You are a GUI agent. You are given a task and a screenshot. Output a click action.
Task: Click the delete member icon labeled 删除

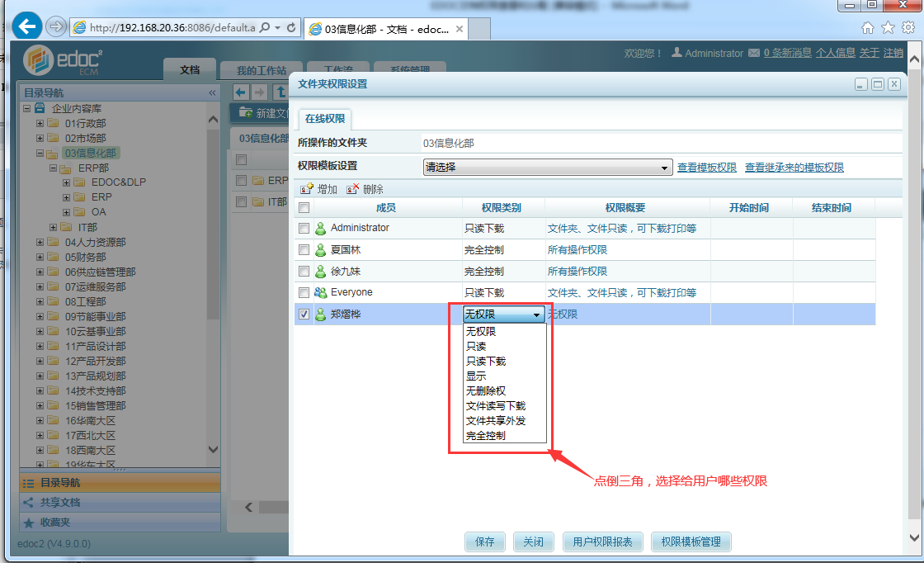click(353, 189)
